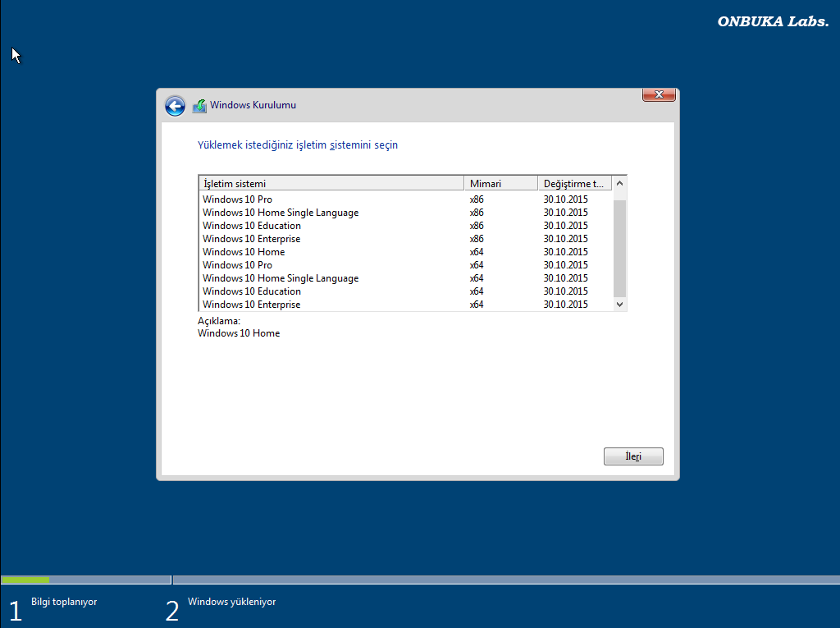
Task: Click the list scrollbar down arrow
Action: tap(620, 304)
